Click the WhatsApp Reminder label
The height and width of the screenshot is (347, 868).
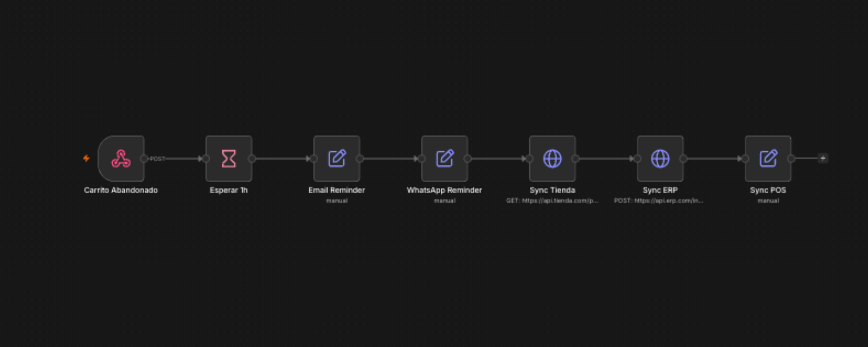click(x=445, y=190)
